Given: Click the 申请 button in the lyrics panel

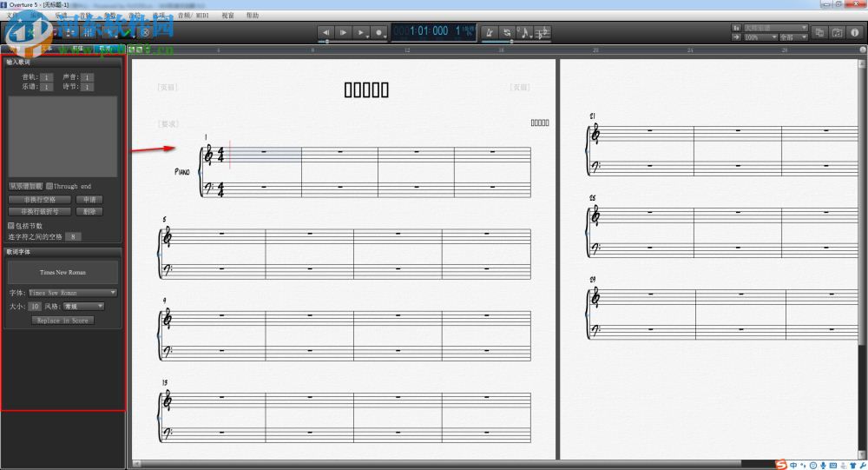Looking at the screenshot, I should pyautogui.click(x=89, y=200).
